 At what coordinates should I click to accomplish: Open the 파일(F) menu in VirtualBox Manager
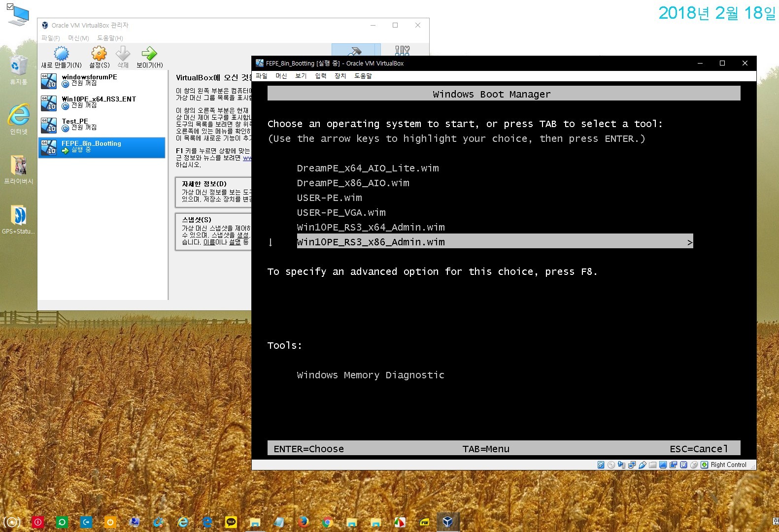click(x=51, y=38)
